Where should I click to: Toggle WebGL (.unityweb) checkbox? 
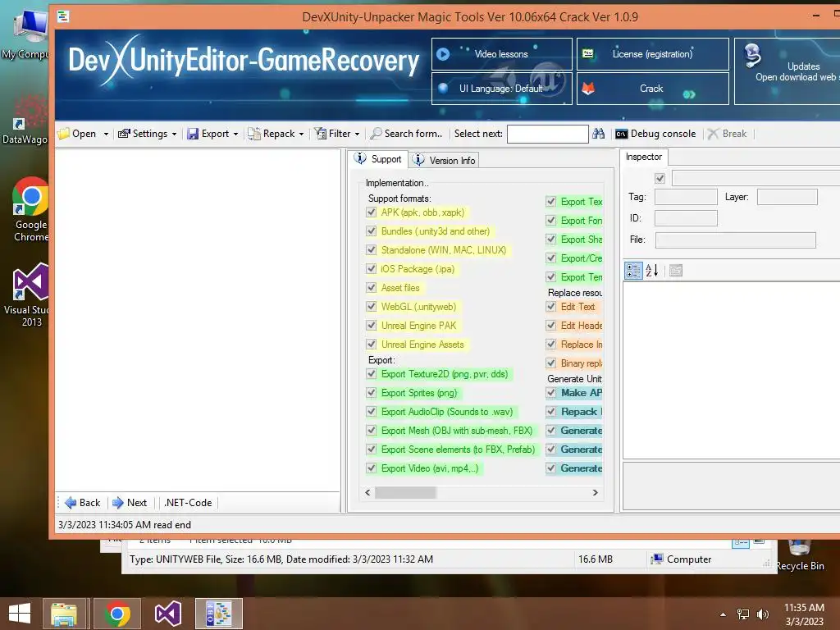[372, 307]
